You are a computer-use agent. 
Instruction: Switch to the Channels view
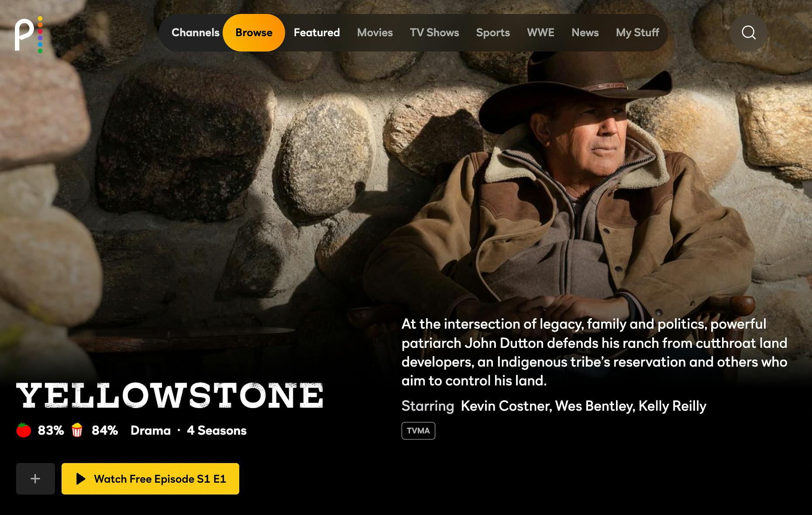(195, 33)
